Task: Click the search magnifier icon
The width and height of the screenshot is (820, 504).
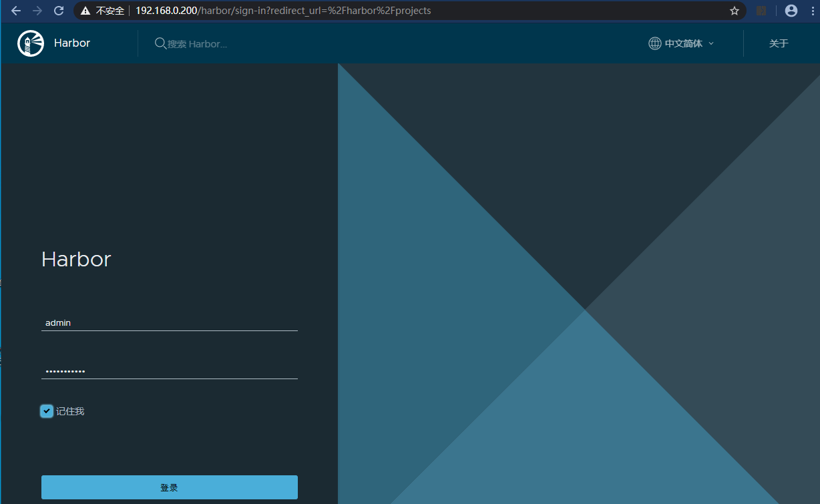Action: click(160, 43)
